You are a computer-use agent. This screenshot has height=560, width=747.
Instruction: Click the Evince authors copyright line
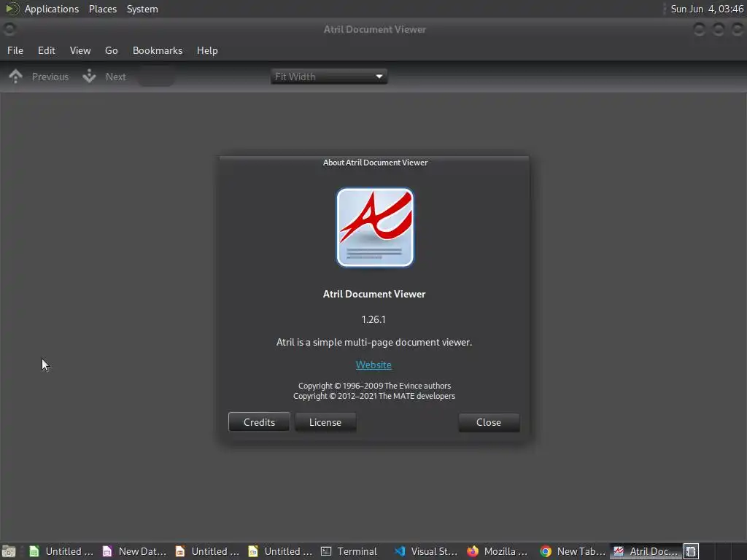click(x=374, y=386)
